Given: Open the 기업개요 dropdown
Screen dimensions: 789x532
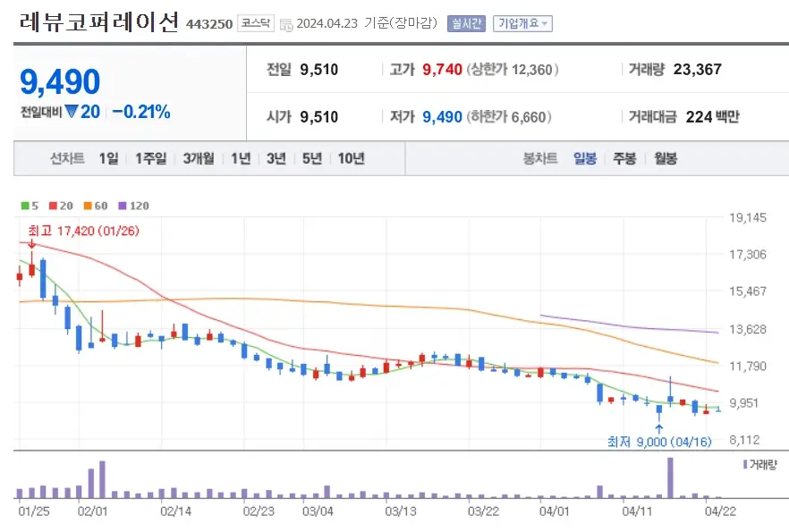Looking at the screenshot, I should coord(522,23).
